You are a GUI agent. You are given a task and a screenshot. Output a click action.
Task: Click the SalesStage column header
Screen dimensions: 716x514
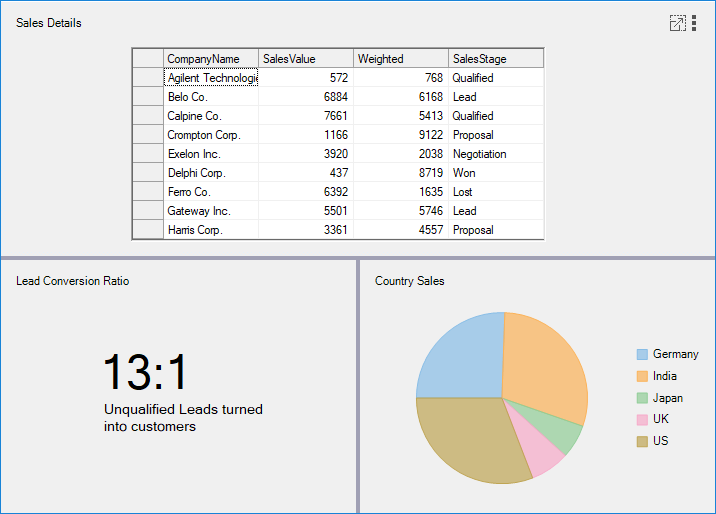tap(495, 59)
